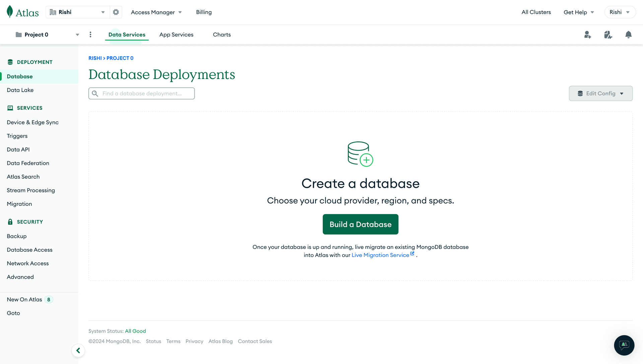Click the Find a database deployment search field
Viewport: 643px width, 364px height.
click(142, 93)
